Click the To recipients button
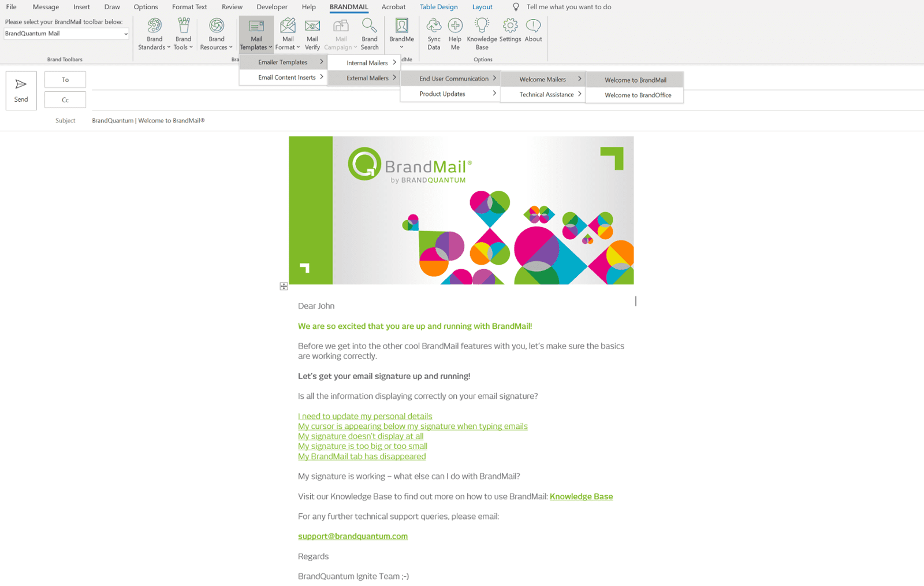 coord(65,80)
